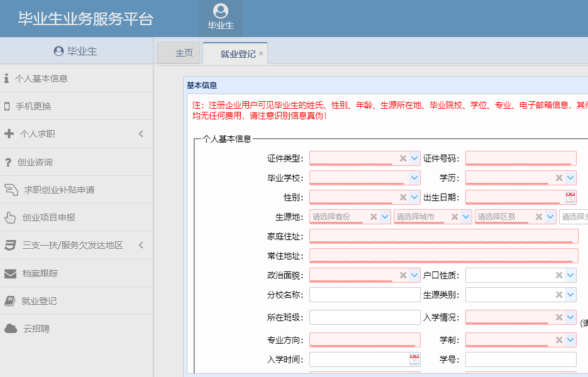Switch to the 主页 tab

coord(184,53)
